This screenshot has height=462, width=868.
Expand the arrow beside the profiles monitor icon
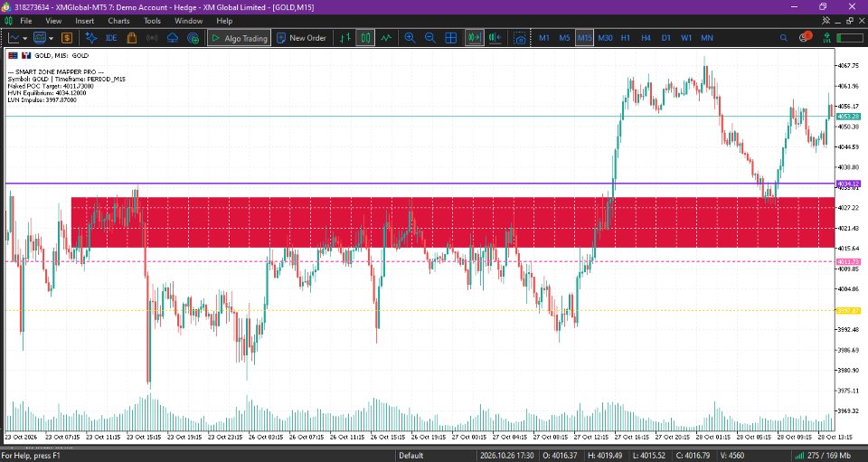click(51, 38)
